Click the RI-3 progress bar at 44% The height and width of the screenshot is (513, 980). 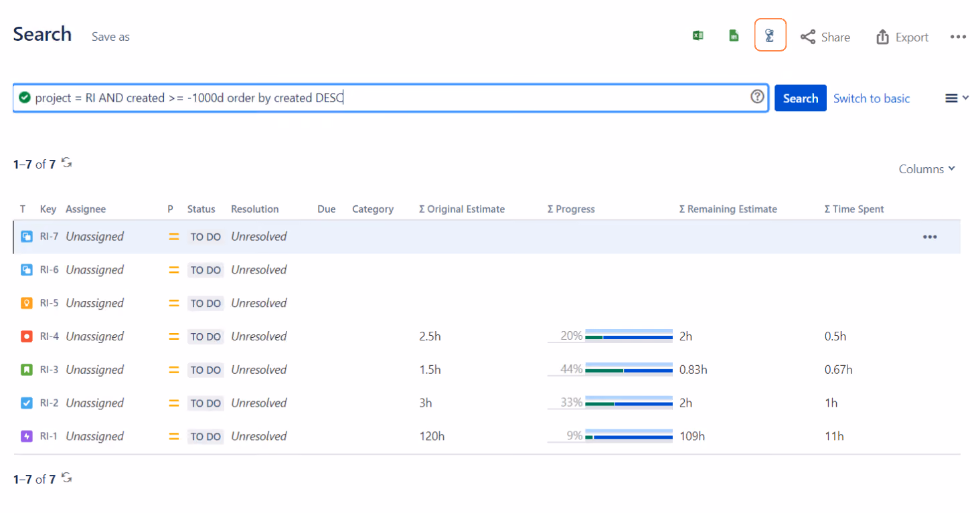pyautogui.click(x=610, y=369)
